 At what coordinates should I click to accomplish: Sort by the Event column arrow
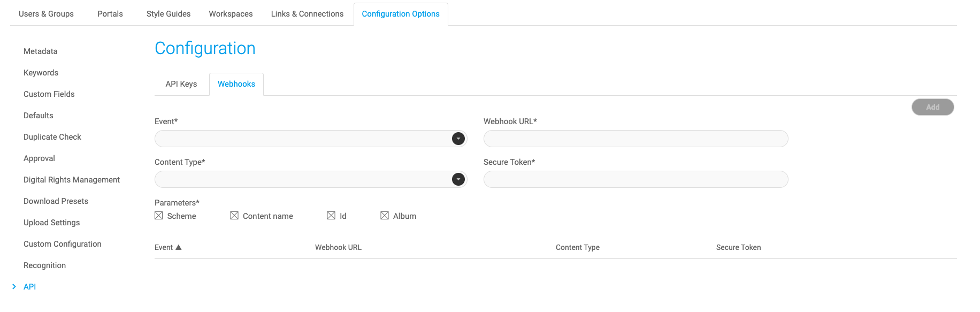click(179, 247)
